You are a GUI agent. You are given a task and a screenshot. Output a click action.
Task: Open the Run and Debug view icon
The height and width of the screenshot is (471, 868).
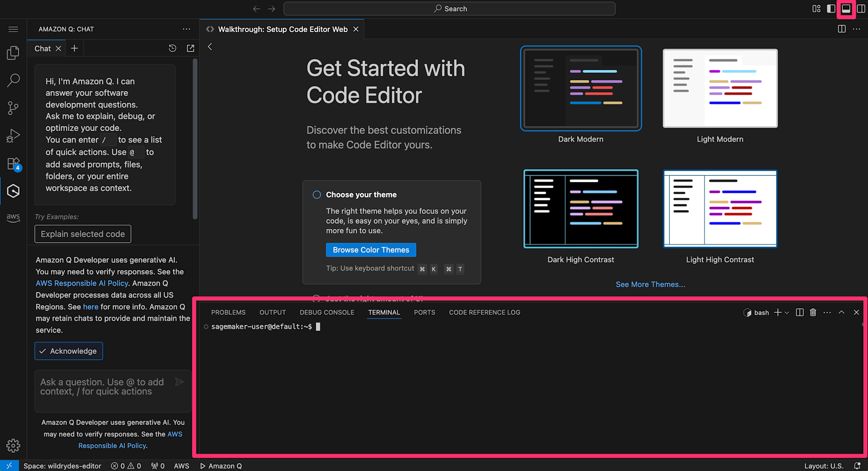coord(13,136)
